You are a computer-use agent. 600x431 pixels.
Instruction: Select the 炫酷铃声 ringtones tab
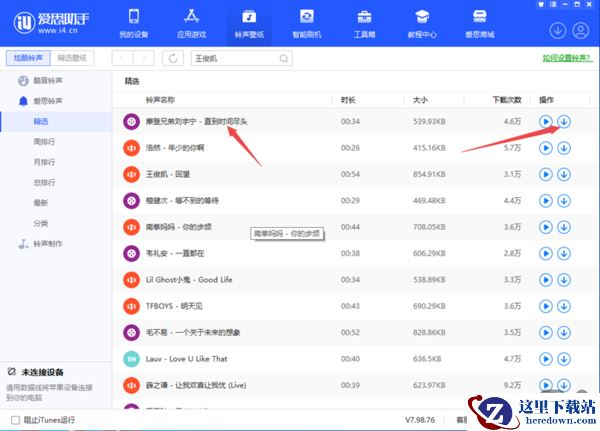(x=28, y=58)
